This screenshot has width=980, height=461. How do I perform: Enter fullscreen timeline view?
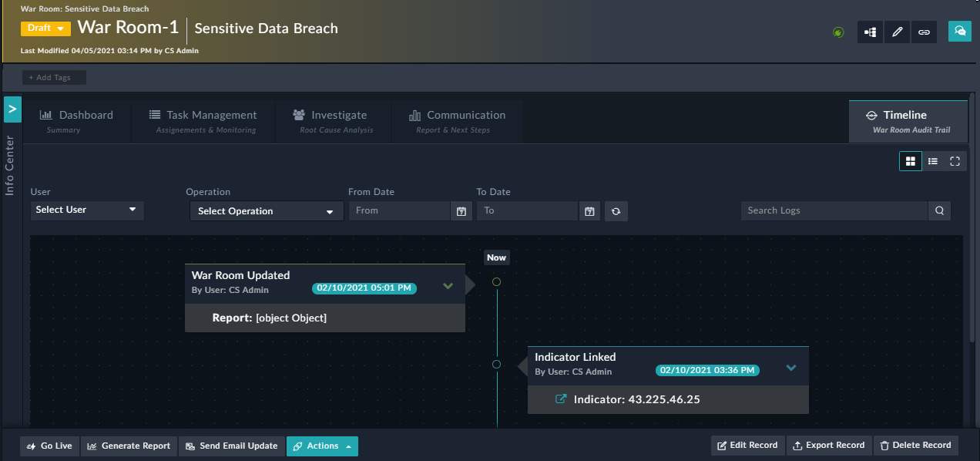pyautogui.click(x=955, y=161)
